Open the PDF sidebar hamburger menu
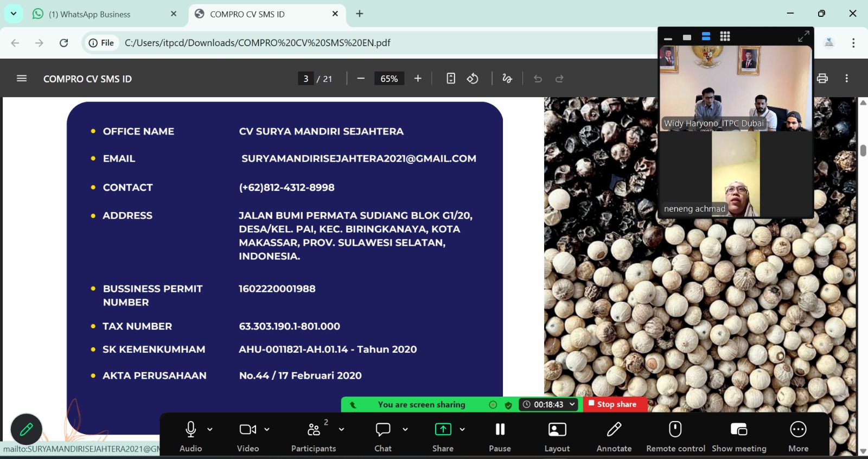 [x=22, y=79]
